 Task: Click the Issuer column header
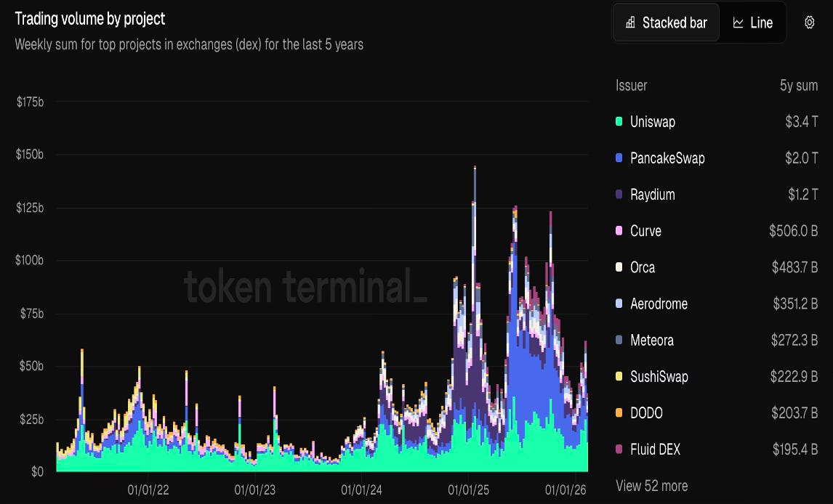click(631, 86)
